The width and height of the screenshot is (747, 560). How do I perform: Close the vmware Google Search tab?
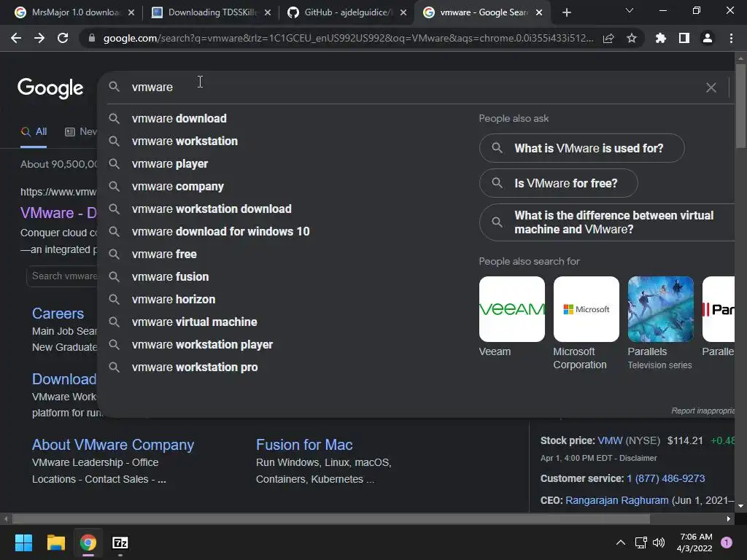click(539, 12)
